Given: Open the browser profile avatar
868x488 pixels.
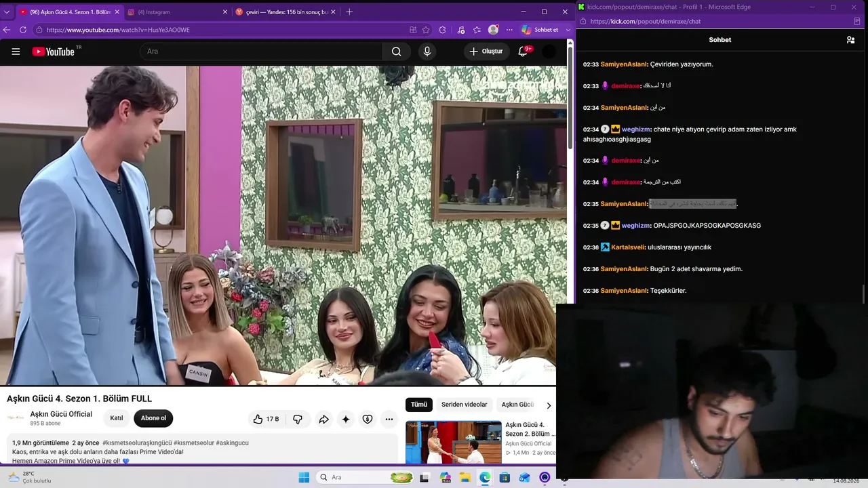Looking at the screenshot, I should click(x=493, y=30).
